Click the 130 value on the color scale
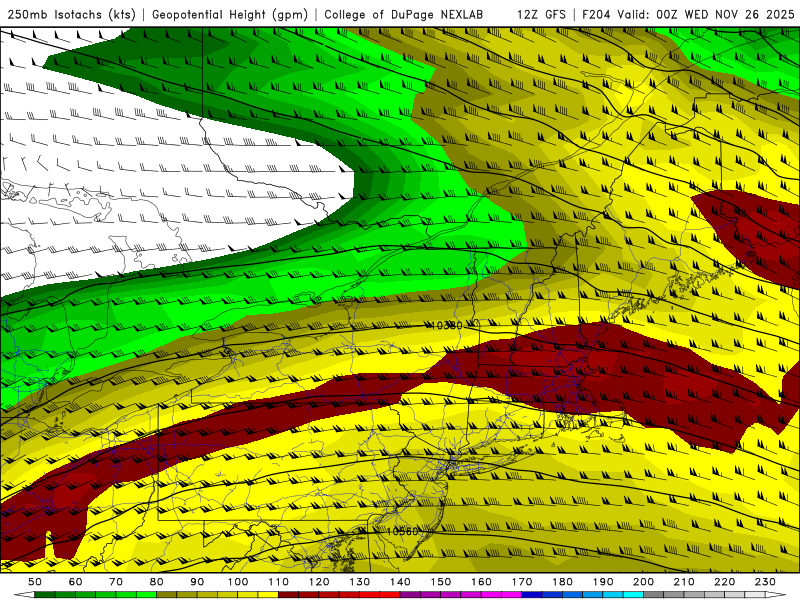Image resolution: width=800 pixels, height=600 pixels. (x=360, y=582)
